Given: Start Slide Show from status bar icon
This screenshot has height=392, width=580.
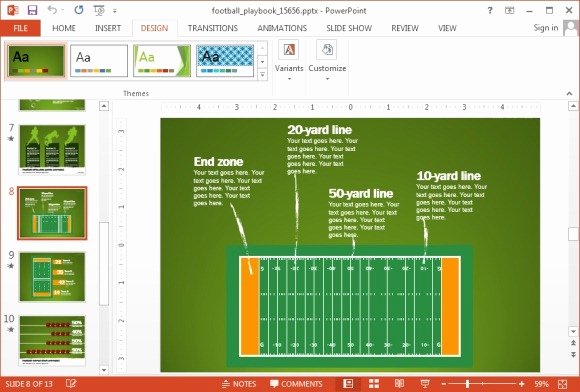Looking at the screenshot, I should pos(425,384).
